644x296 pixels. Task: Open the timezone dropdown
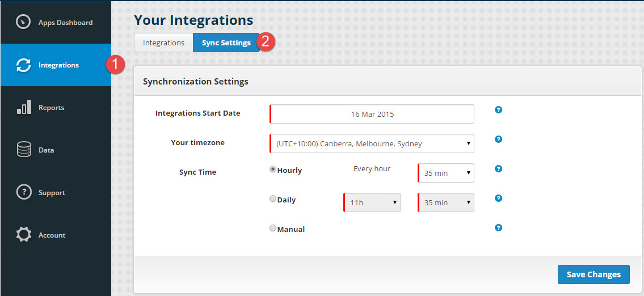[x=372, y=144]
